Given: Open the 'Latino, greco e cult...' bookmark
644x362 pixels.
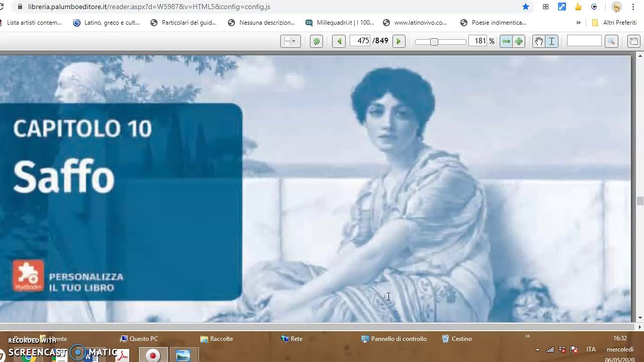Looking at the screenshot, I should click(x=107, y=23).
